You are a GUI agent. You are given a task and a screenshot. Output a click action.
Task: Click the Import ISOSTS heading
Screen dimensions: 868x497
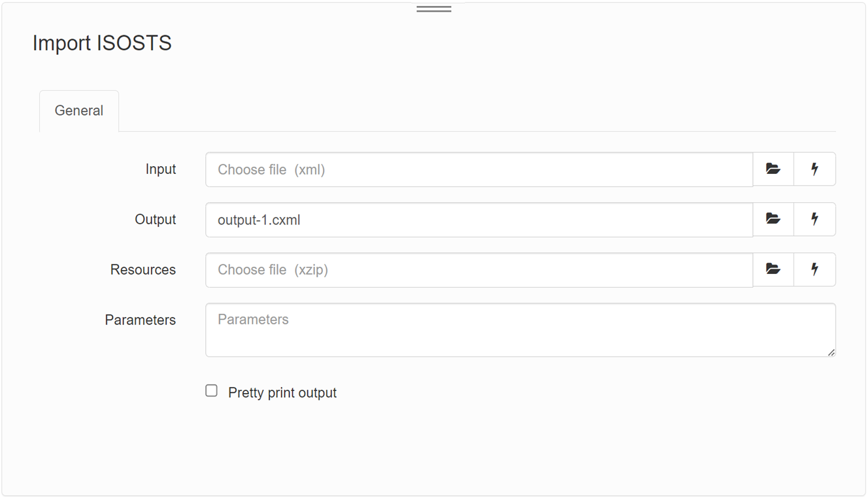tap(102, 43)
